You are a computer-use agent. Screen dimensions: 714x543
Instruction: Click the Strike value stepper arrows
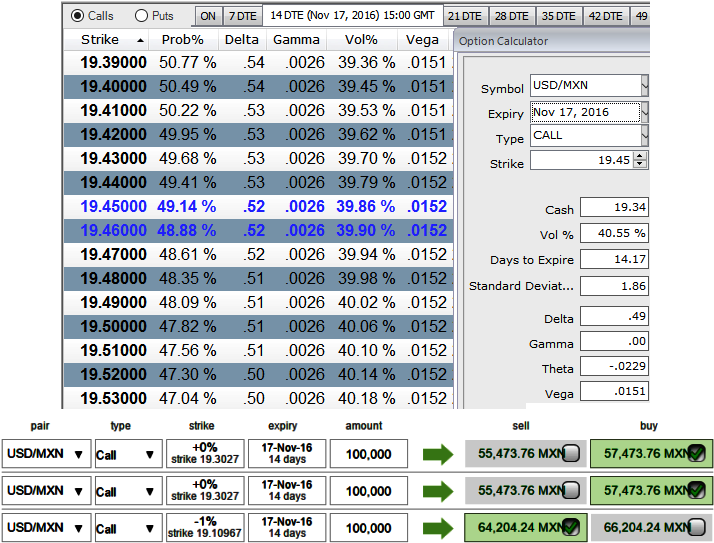[640, 161]
